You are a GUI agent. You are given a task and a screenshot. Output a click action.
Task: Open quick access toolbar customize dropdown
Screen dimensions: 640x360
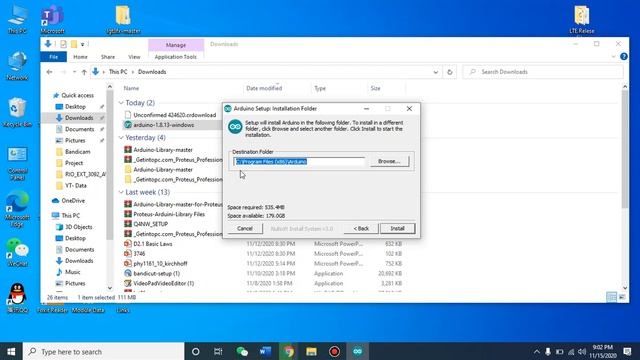pyautogui.click(x=82, y=44)
